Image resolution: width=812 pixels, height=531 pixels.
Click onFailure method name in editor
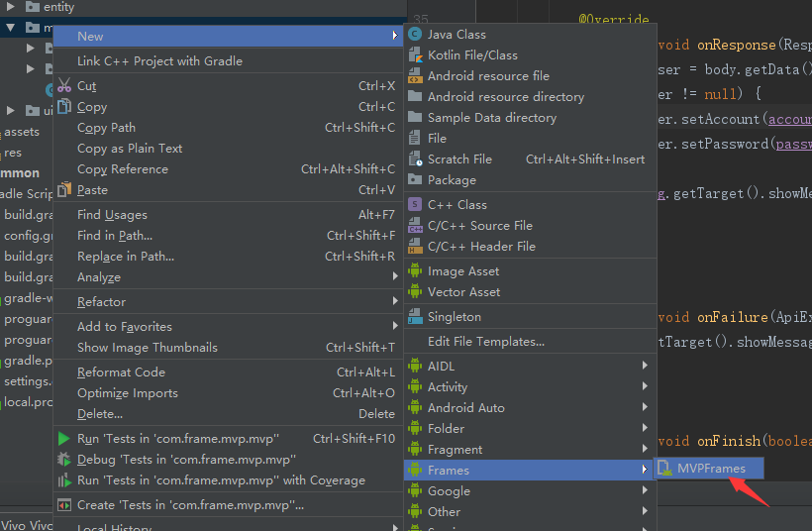pos(732,317)
